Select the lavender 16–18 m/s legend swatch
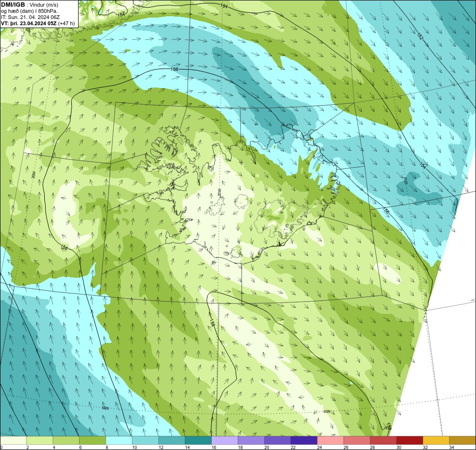Image resolution: width=476 pixels, height=450 pixels. [x=225, y=440]
